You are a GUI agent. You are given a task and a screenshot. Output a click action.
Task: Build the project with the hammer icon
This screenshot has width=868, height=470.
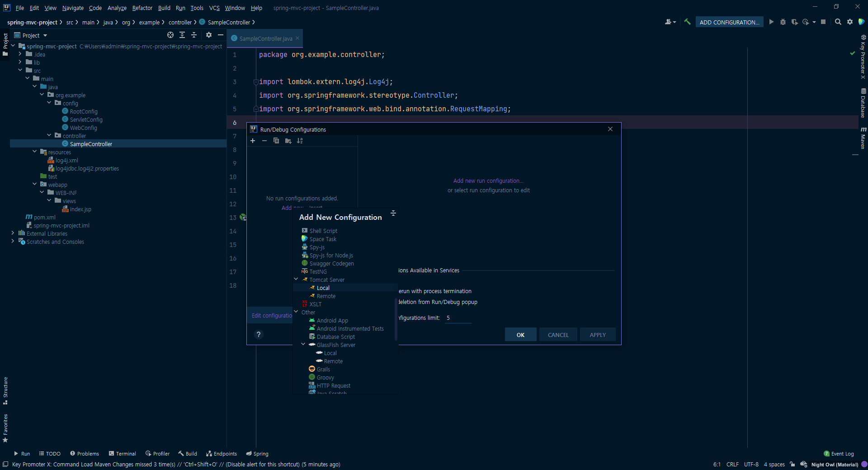[x=687, y=22]
